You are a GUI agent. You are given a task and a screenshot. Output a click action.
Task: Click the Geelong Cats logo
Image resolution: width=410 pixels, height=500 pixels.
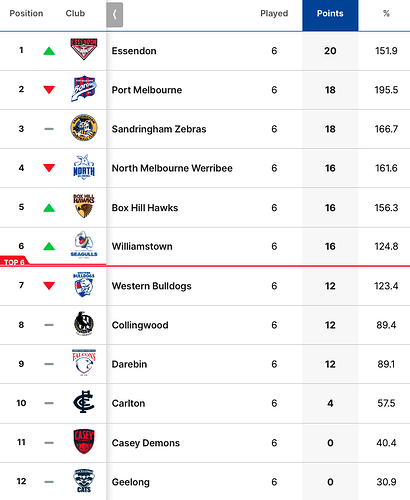click(84, 480)
